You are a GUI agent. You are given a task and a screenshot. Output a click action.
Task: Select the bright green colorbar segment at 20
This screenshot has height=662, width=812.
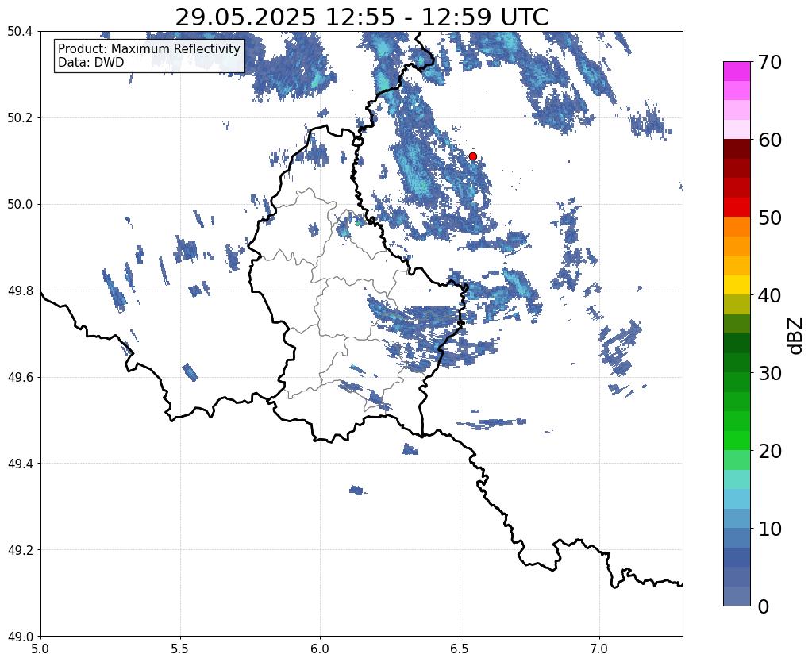pos(737,441)
